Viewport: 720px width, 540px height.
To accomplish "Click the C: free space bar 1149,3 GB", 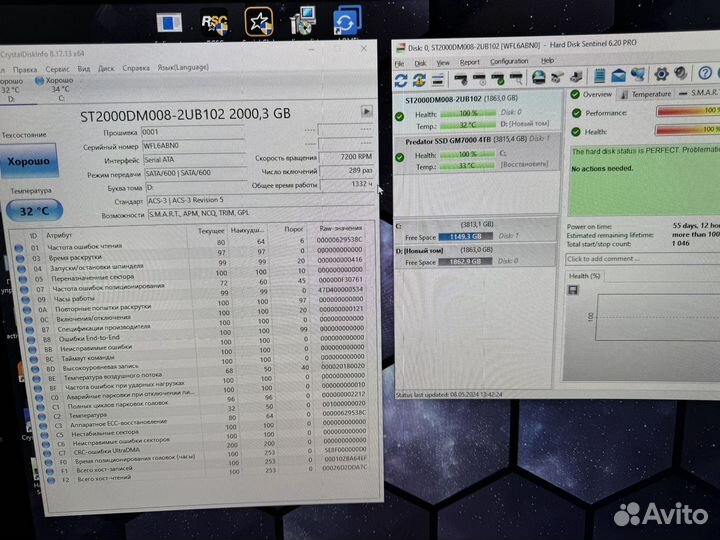I will point(465,236).
